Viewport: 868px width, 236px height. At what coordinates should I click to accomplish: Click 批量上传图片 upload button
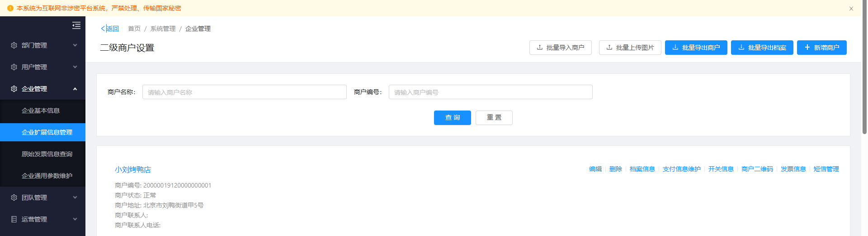[x=630, y=48]
